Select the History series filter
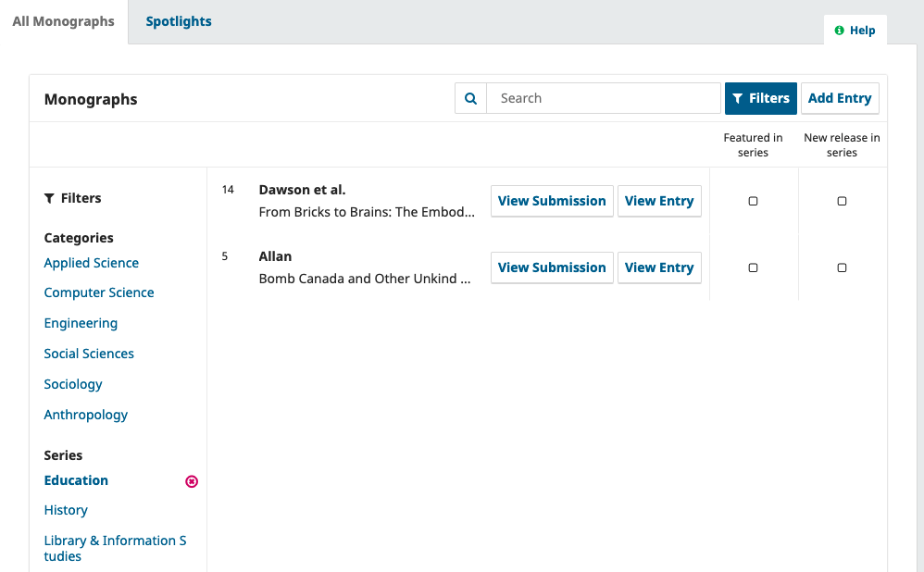The height and width of the screenshot is (572, 924). coord(66,510)
